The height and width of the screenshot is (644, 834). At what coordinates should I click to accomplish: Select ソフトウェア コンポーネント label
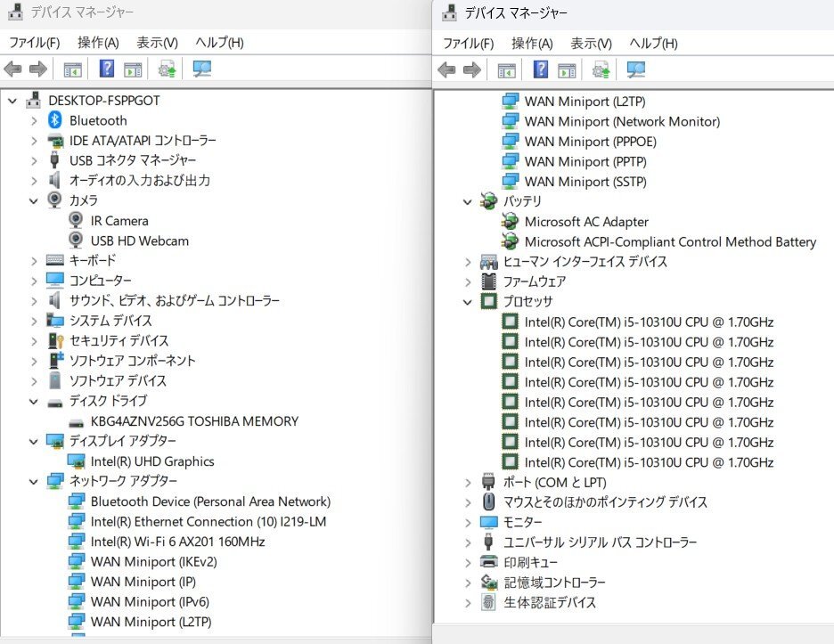pos(133,361)
